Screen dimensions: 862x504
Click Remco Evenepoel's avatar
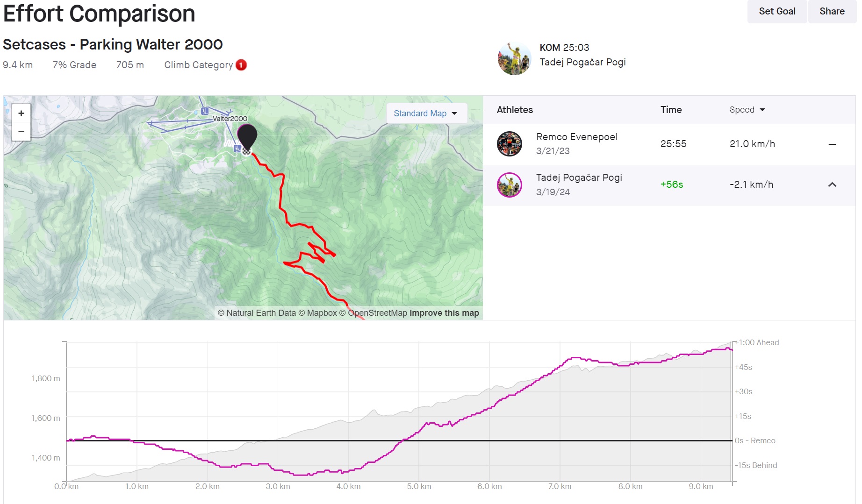[509, 144]
